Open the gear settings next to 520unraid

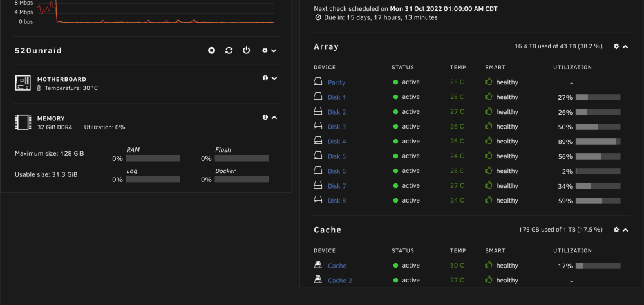coord(265,50)
